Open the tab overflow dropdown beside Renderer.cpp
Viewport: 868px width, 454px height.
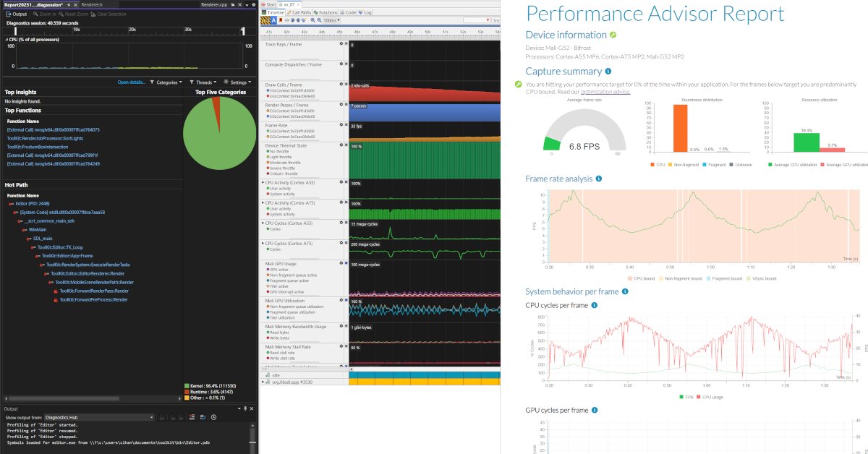[247, 5]
